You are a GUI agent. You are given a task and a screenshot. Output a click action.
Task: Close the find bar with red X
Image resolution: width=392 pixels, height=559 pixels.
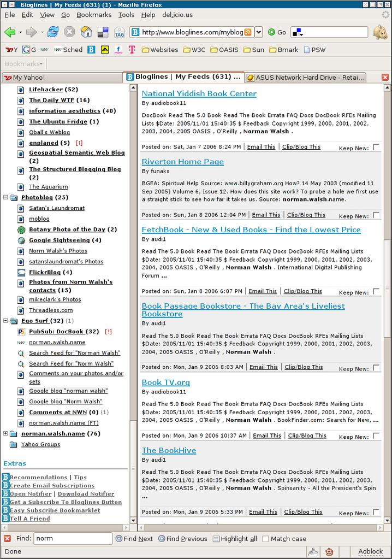point(7,538)
